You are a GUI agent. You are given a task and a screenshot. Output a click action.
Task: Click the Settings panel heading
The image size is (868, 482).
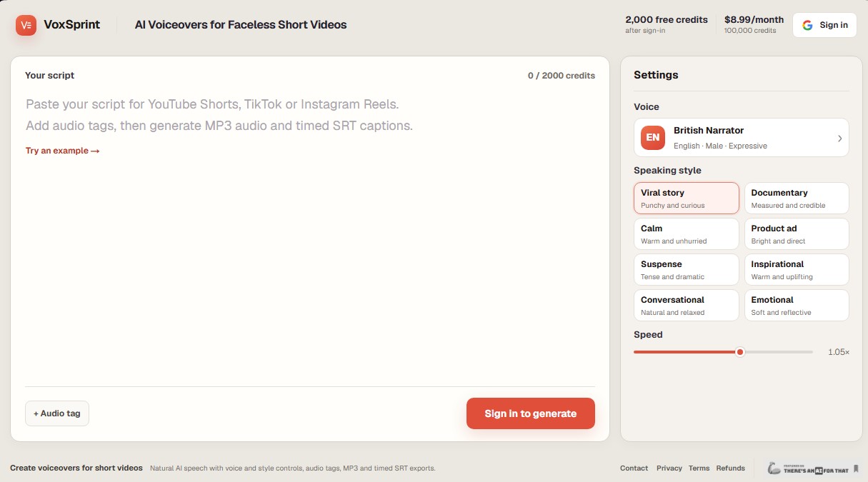pos(656,75)
